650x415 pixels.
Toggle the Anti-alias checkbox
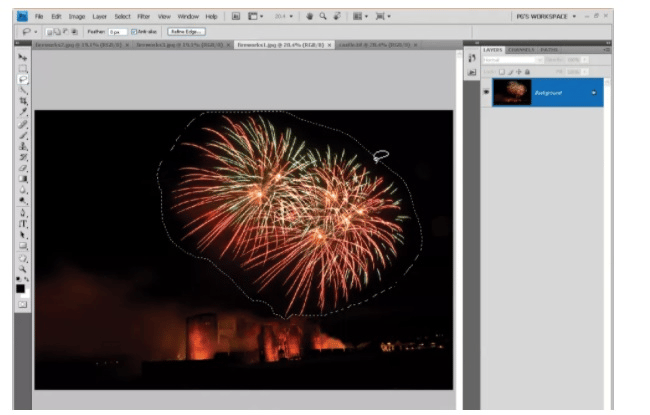point(134,32)
